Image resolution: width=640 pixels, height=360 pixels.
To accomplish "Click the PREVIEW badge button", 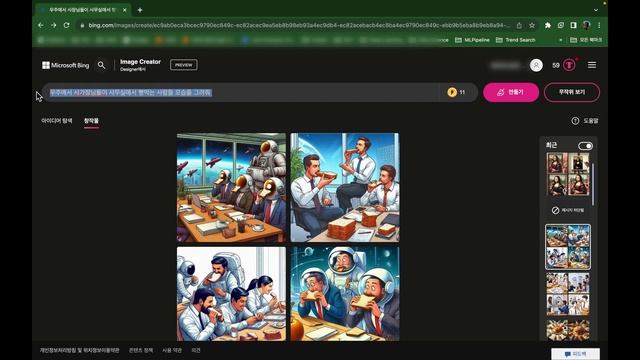I will click(x=184, y=65).
